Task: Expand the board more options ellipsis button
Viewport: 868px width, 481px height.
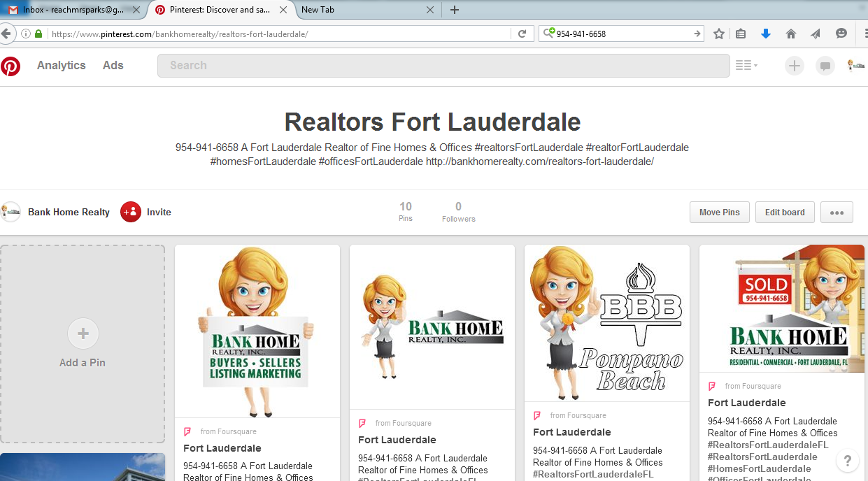Action: (x=837, y=213)
